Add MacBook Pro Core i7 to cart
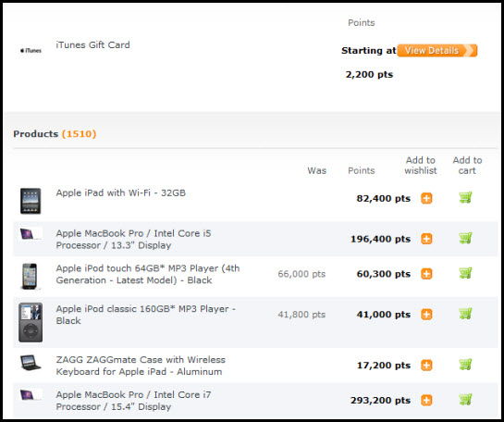The height and width of the screenshot is (422, 504). [x=465, y=400]
